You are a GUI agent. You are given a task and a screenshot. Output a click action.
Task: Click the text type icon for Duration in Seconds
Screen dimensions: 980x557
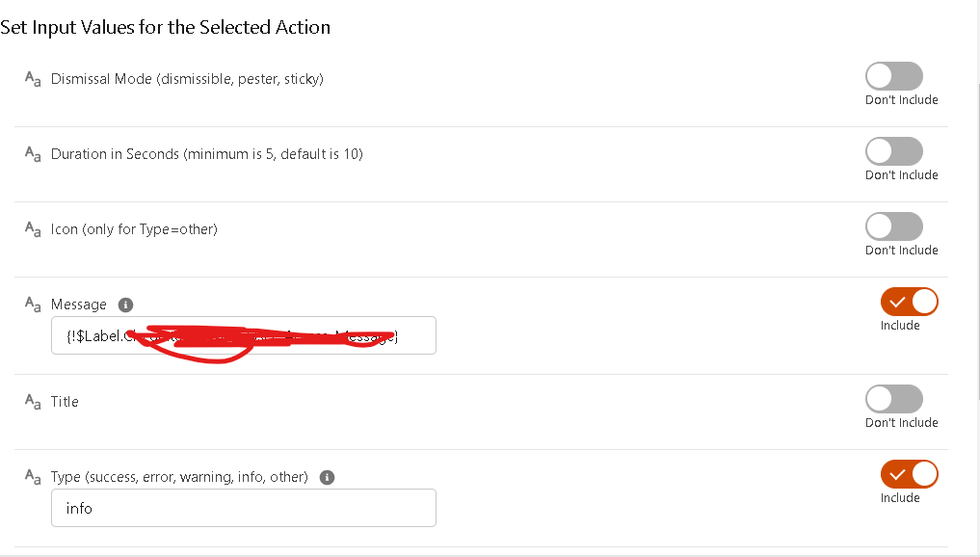(33, 154)
